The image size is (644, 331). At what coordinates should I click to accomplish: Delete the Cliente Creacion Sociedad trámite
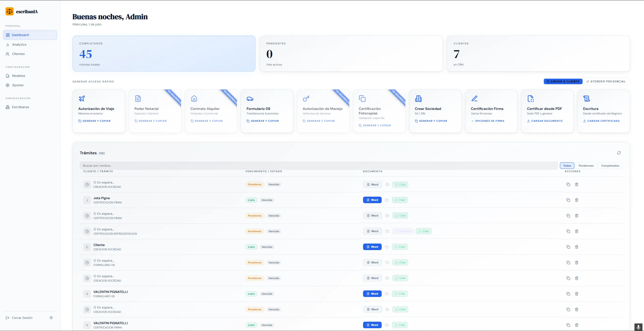click(x=577, y=247)
